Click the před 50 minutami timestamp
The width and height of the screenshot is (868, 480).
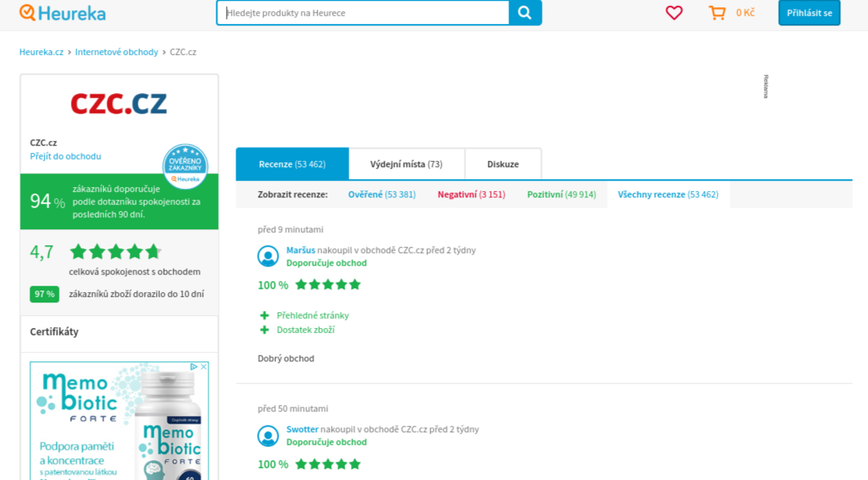pyautogui.click(x=293, y=408)
